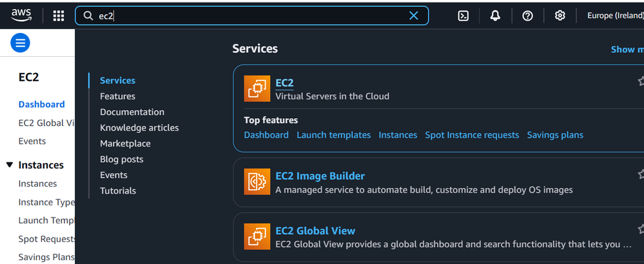Click the EC2 Global View icon
This screenshot has height=264, width=644.
257,236
